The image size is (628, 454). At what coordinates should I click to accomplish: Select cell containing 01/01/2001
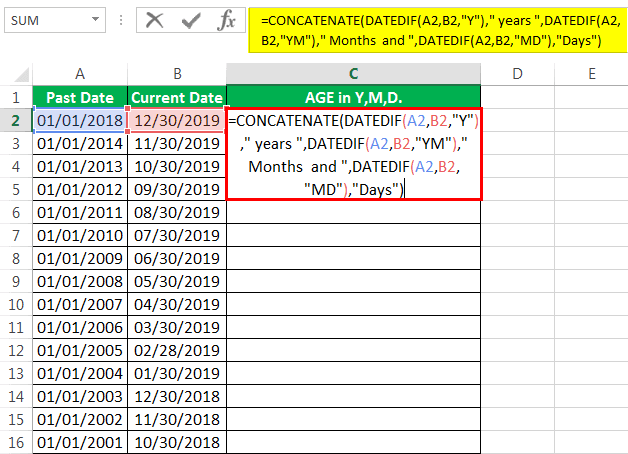[x=79, y=443]
